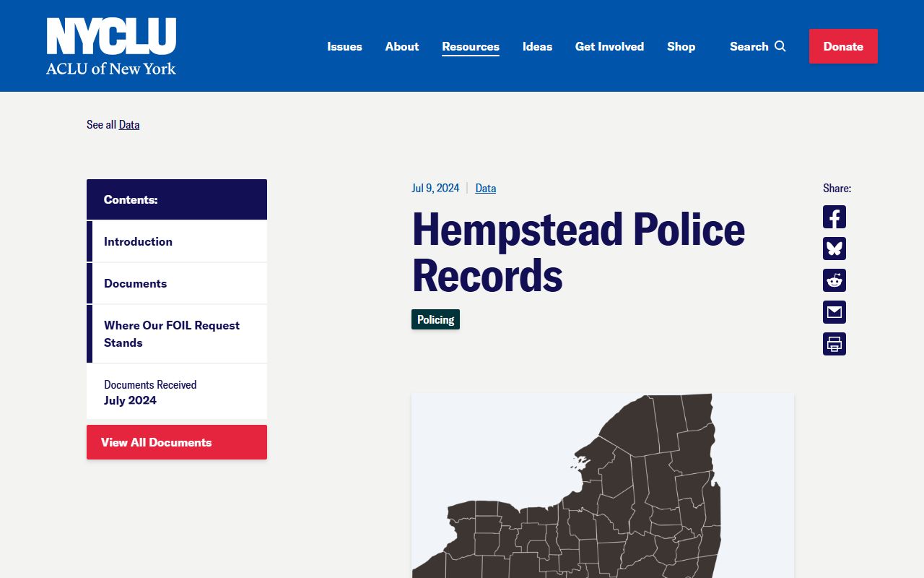
Task: Share this page on Facebook
Action: click(834, 217)
